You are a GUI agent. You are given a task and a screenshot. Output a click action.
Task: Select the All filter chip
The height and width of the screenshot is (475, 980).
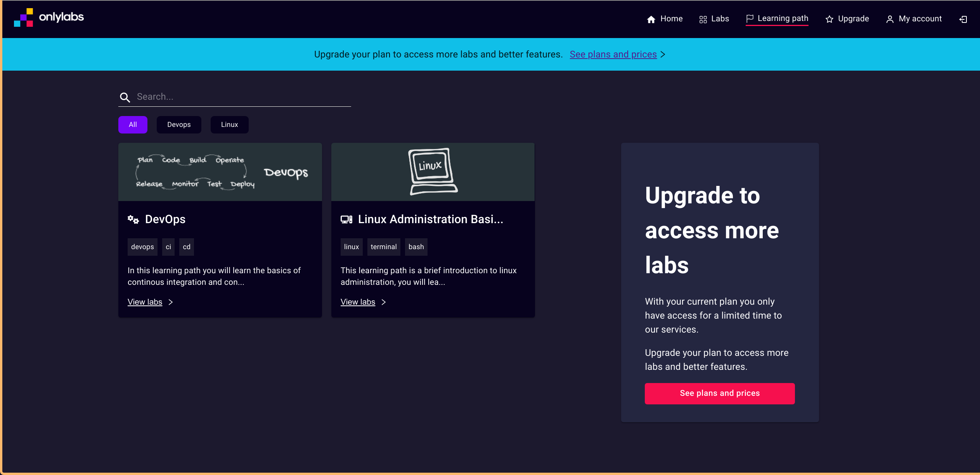point(133,125)
